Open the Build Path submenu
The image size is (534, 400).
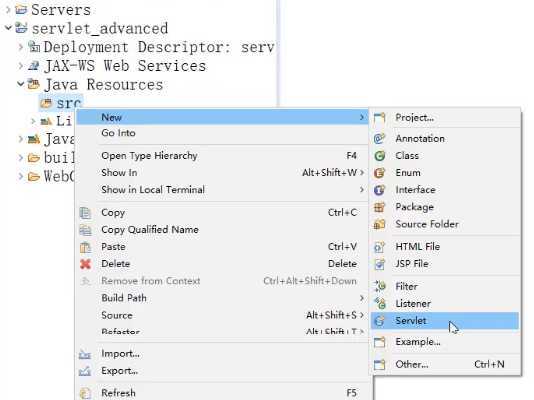[222, 298]
